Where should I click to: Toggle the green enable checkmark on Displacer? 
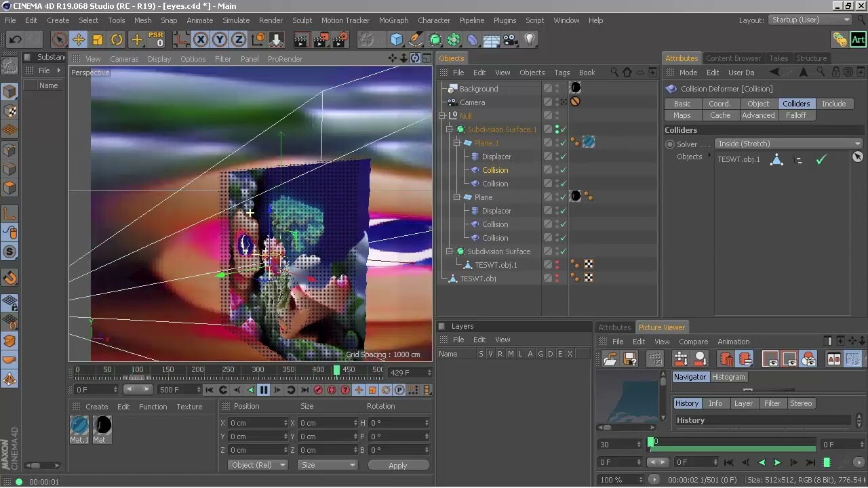[x=563, y=157]
